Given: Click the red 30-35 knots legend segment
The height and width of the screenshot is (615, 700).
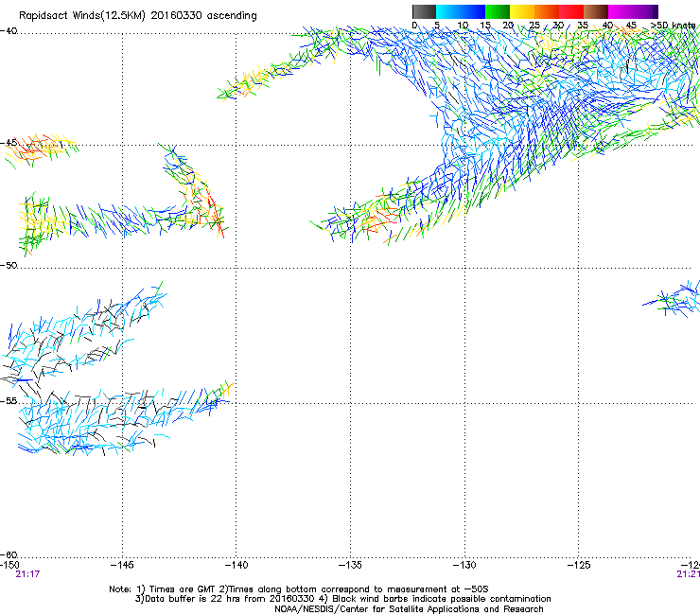Looking at the screenshot, I should click(x=571, y=11).
